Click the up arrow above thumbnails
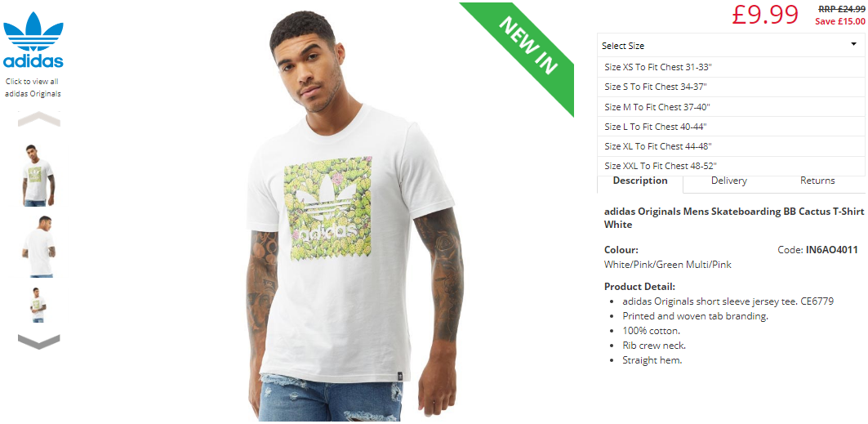This screenshot has height=424, width=868. click(x=38, y=118)
